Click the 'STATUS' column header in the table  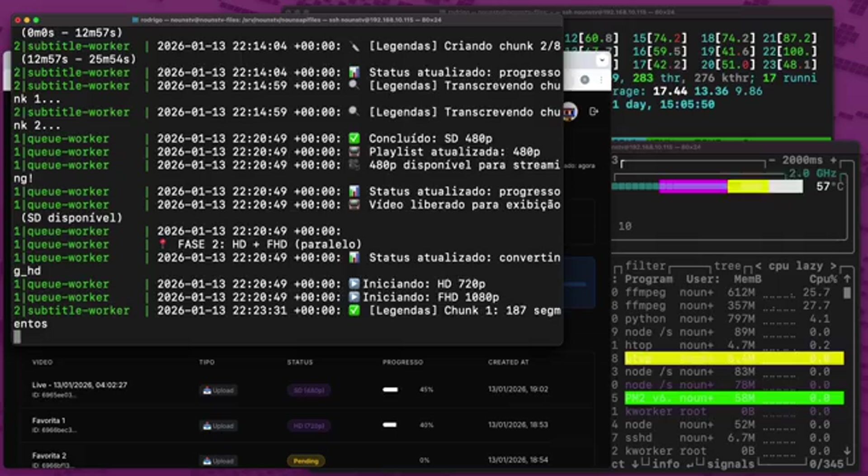(300, 362)
